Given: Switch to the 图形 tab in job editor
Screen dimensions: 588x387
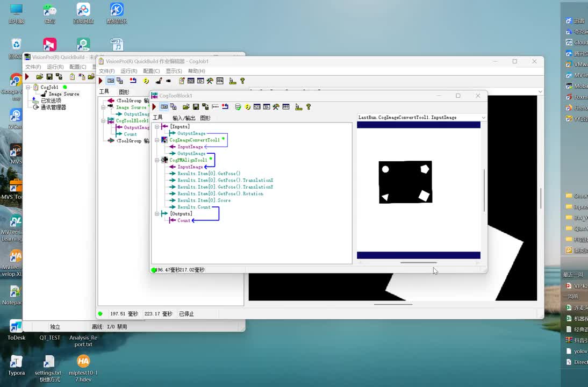Looking at the screenshot, I should 124,92.
